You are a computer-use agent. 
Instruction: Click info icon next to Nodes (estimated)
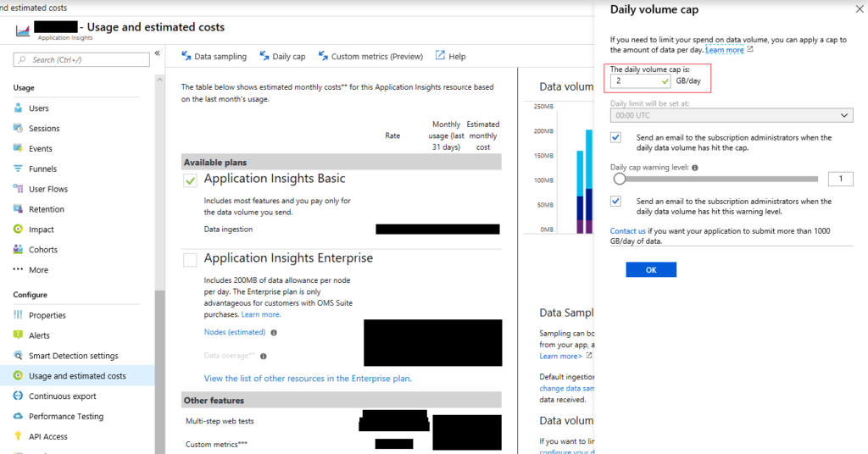tap(274, 332)
